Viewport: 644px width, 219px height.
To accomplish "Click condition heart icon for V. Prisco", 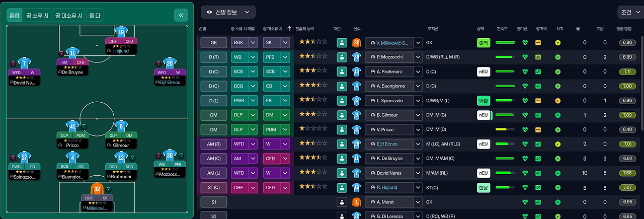I will point(525,130).
